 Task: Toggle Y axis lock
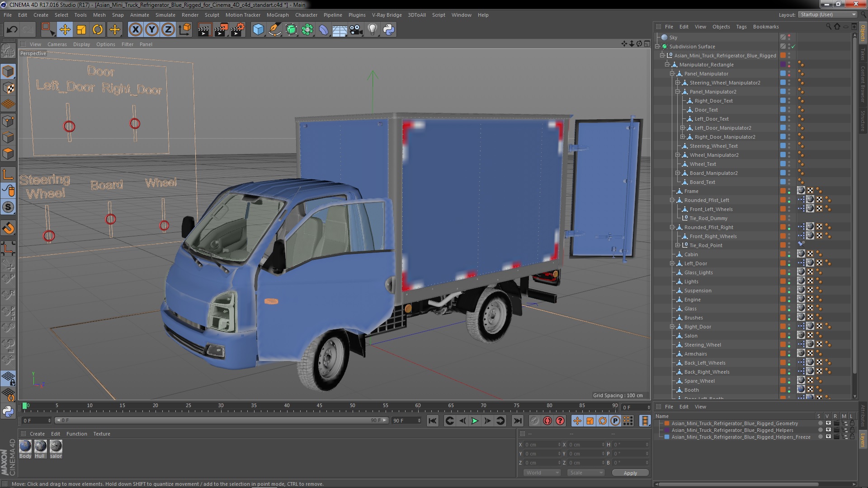pos(152,30)
